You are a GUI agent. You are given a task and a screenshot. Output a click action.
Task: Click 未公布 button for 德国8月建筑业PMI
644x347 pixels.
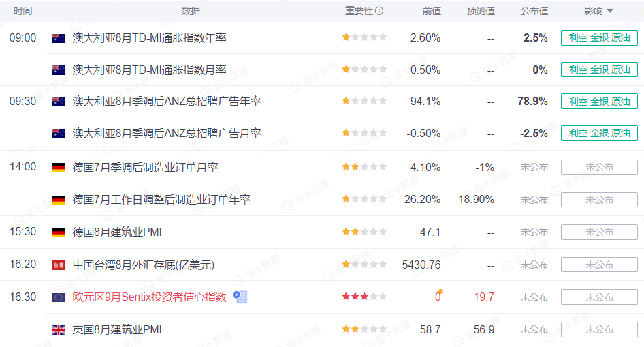(599, 232)
